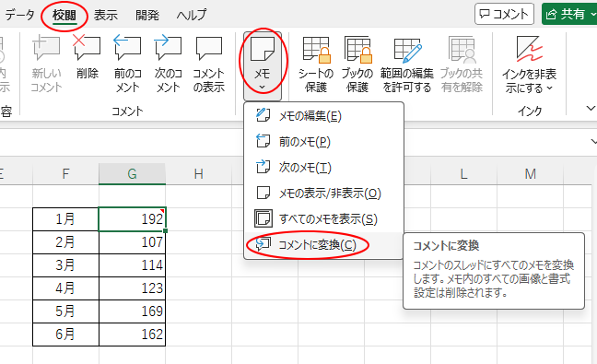Select column G header
The width and height of the screenshot is (597, 364).
click(132, 174)
